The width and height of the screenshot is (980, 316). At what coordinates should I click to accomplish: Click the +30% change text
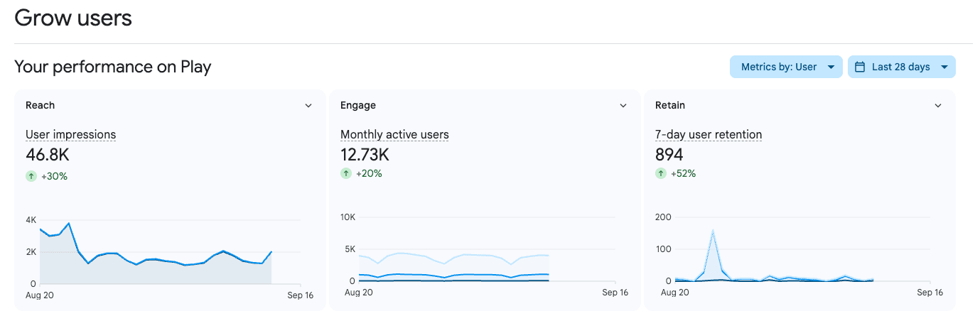tap(54, 176)
